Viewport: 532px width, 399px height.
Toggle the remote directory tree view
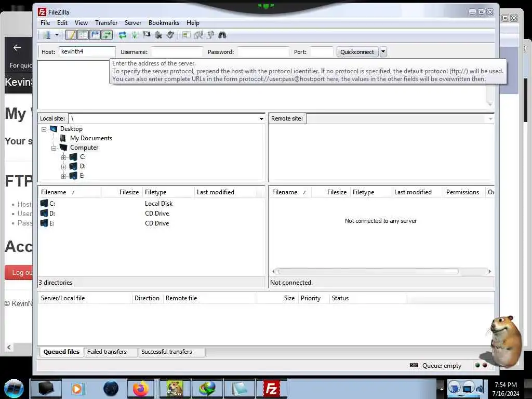[x=95, y=35]
